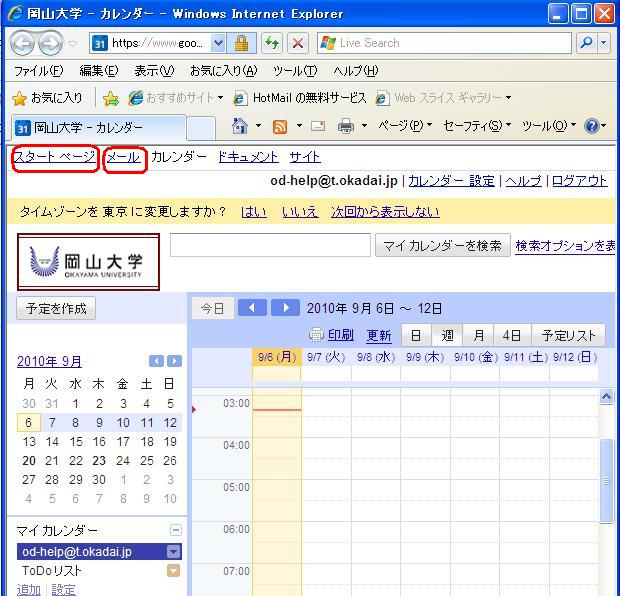The image size is (620, 596).
Task: Open the 表示(V) menu
Action: click(x=154, y=71)
